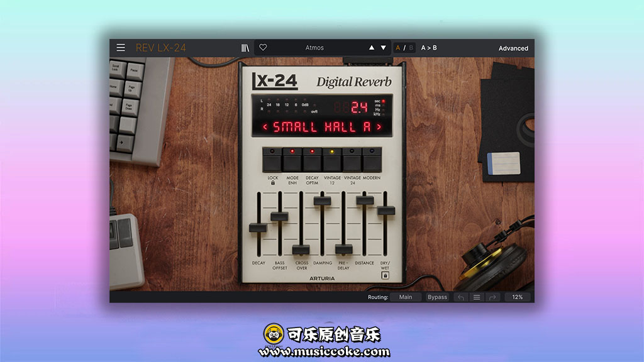Click the Arturia logo text
This screenshot has width=644, height=362.
point(322,278)
